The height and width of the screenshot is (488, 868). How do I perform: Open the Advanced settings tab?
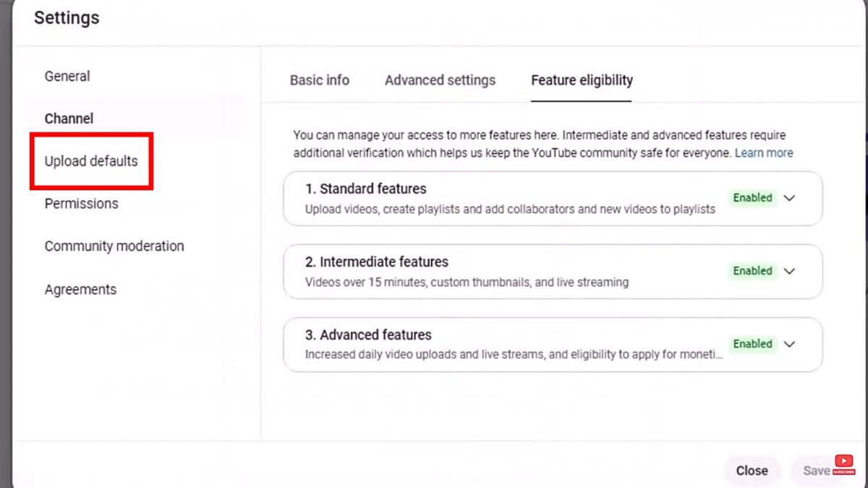tap(440, 80)
